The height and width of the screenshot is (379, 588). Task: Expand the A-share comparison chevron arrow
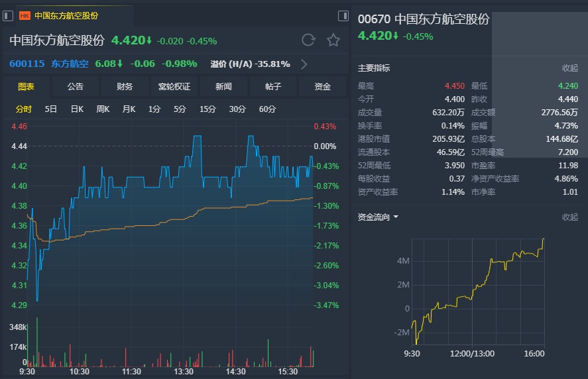pos(304,64)
